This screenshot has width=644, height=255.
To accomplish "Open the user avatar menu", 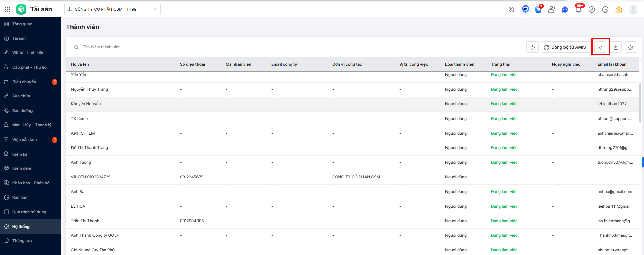I will tap(633, 9).
